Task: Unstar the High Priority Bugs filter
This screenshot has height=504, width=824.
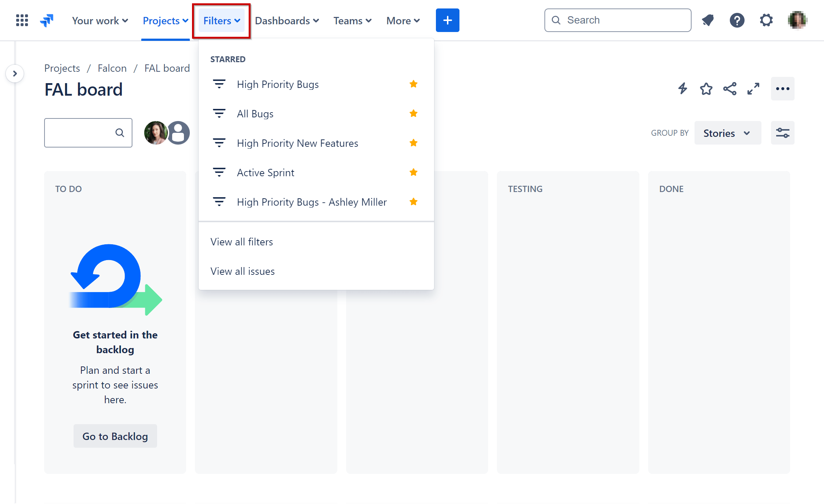Action: 413,84
